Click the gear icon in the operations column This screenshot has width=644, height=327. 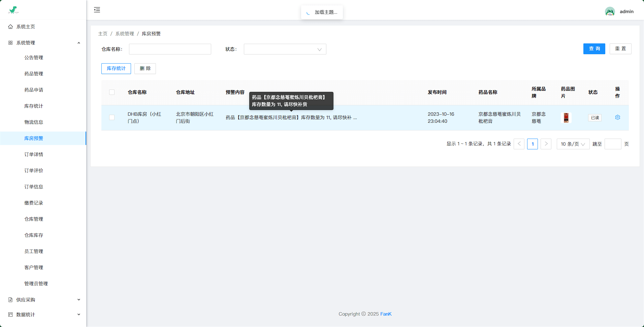[617, 117]
